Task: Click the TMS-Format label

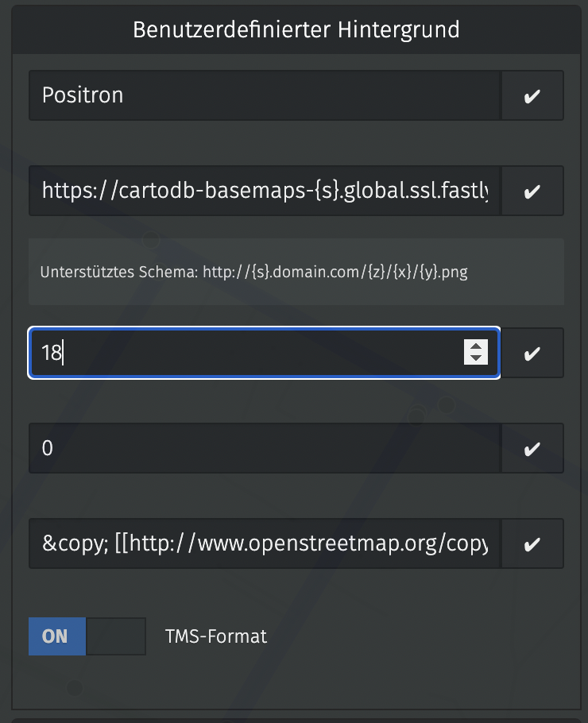Action: coord(216,636)
